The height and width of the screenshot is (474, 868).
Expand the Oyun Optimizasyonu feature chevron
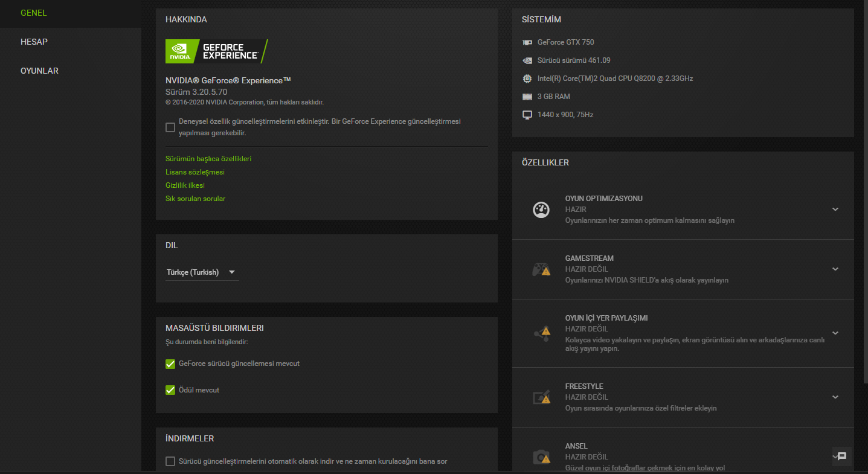click(835, 210)
